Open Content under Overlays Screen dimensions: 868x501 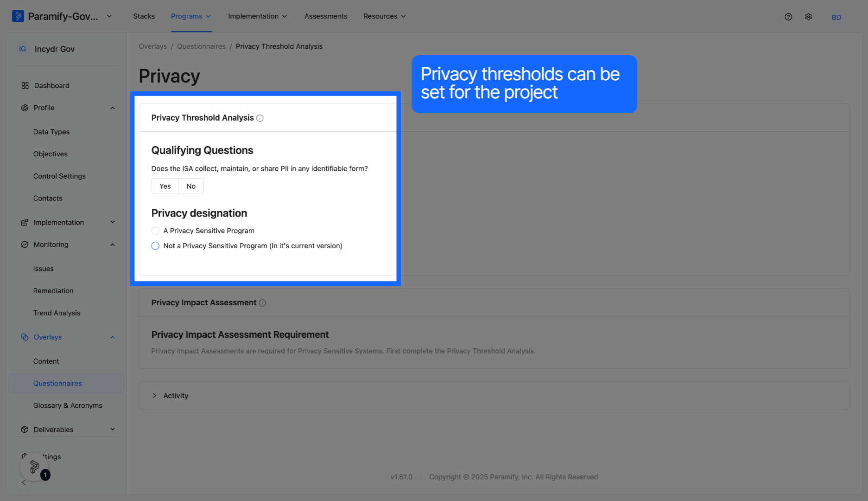(x=46, y=361)
